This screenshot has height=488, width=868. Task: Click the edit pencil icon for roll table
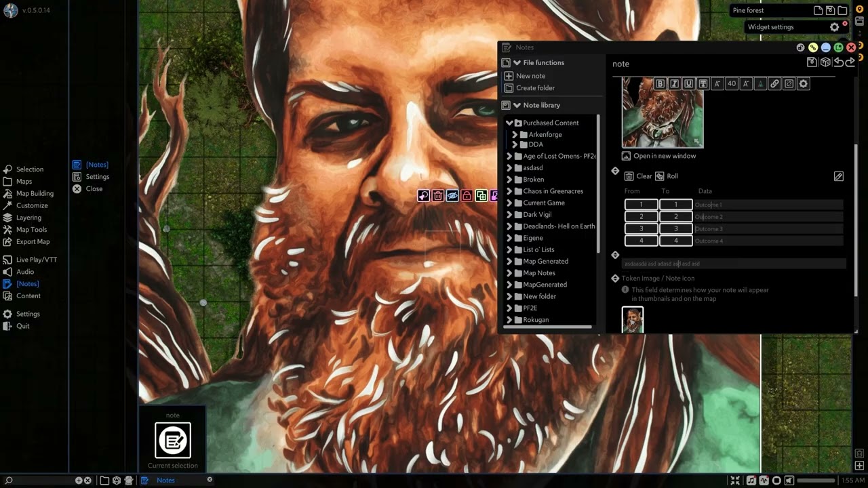point(839,176)
